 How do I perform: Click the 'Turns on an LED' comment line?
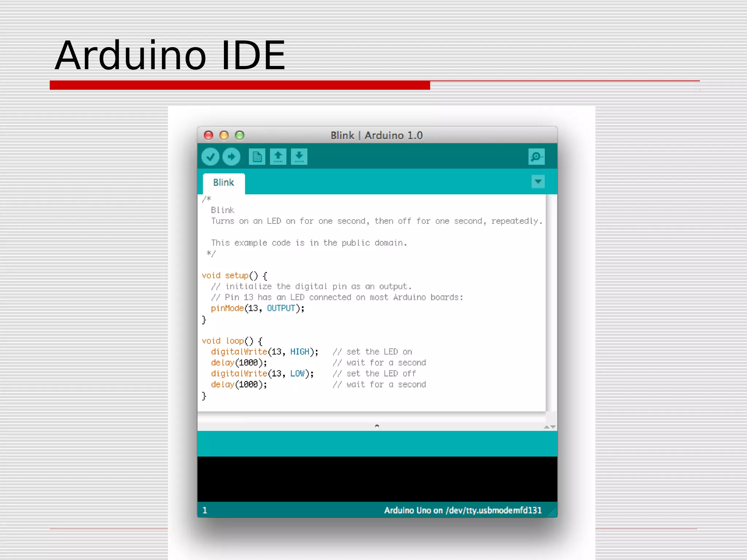[377, 221]
